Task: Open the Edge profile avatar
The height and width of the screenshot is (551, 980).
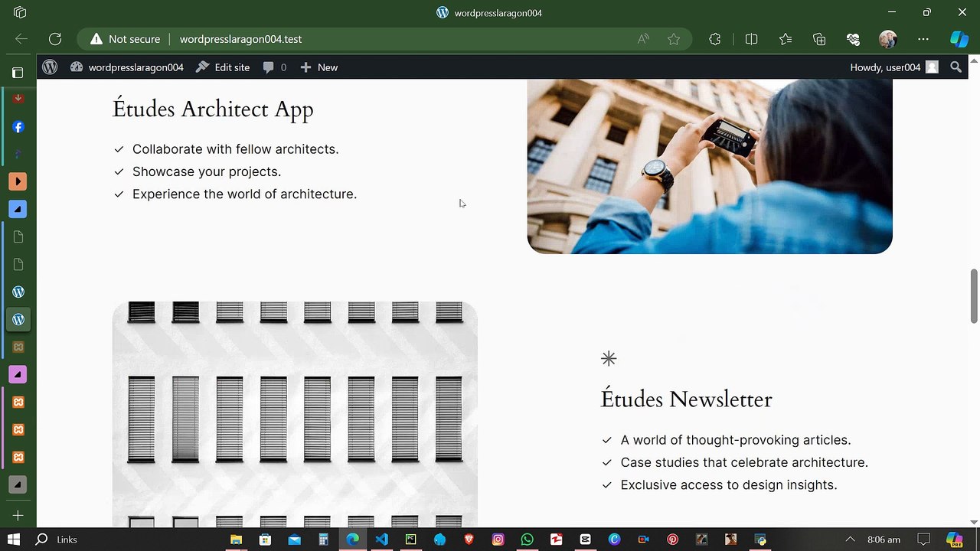Action: tap(888, 39)
